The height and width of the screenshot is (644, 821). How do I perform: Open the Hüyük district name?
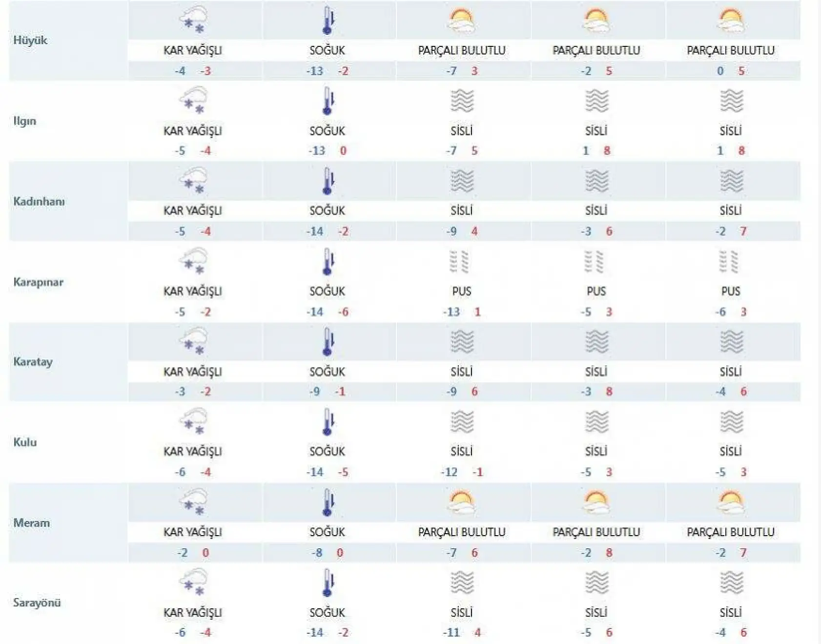[x=30, y=41]
